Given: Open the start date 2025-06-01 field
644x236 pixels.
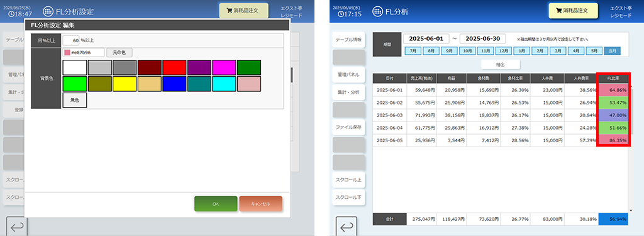Looking at the screenshot, I should pos(426,38).
